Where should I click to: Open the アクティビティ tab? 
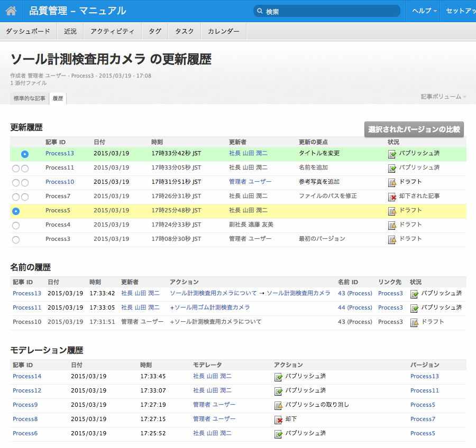[x=112, y=31]
